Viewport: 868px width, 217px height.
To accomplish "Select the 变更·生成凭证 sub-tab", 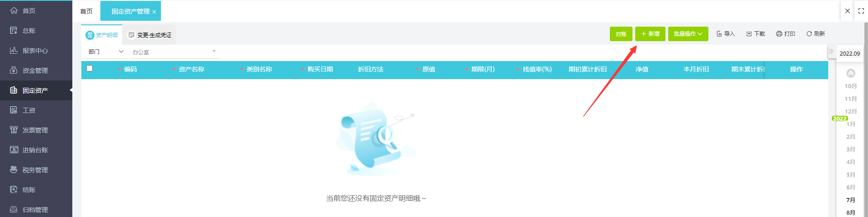I will 150,35.
